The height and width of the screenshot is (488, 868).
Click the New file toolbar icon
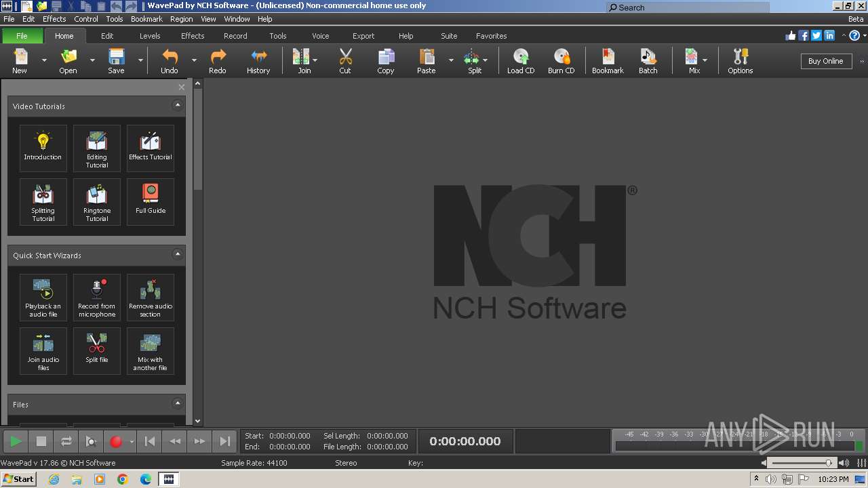tap(20, 60)
